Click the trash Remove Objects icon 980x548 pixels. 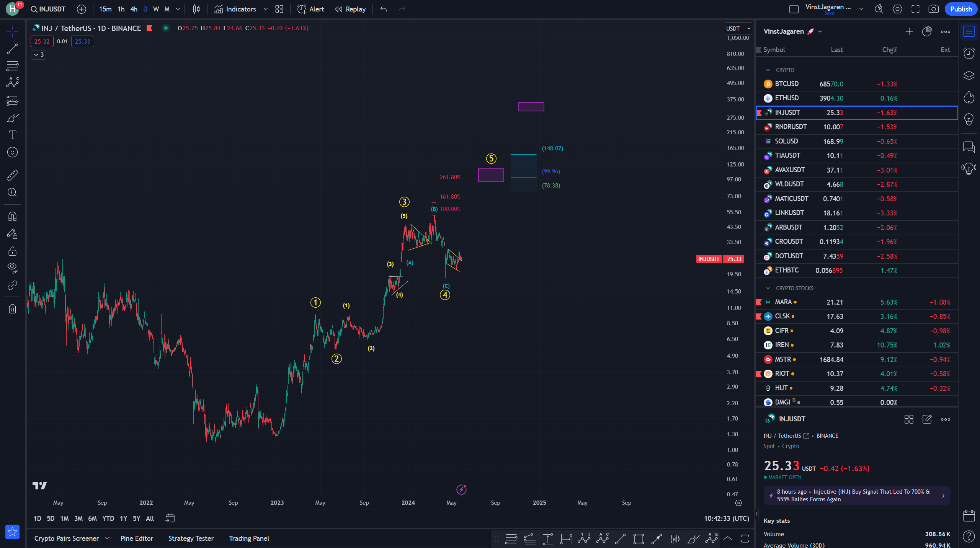12,309
